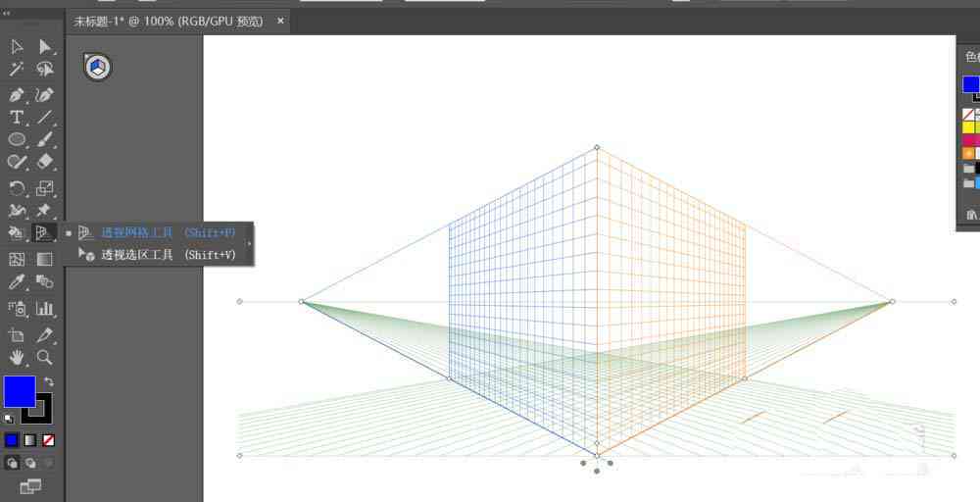Swap fill and stroke colors
Image resolution: width=980 pixels, height=502 pixels.
tap(49, 381)
